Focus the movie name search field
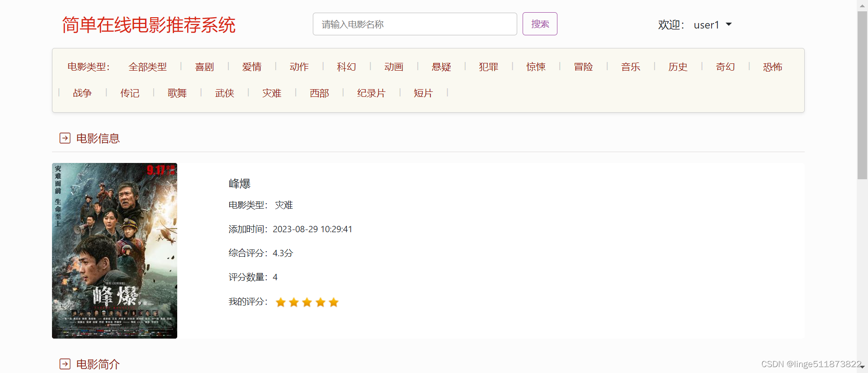The height and width of the screenshot is (373, 868). coord(415,24)
